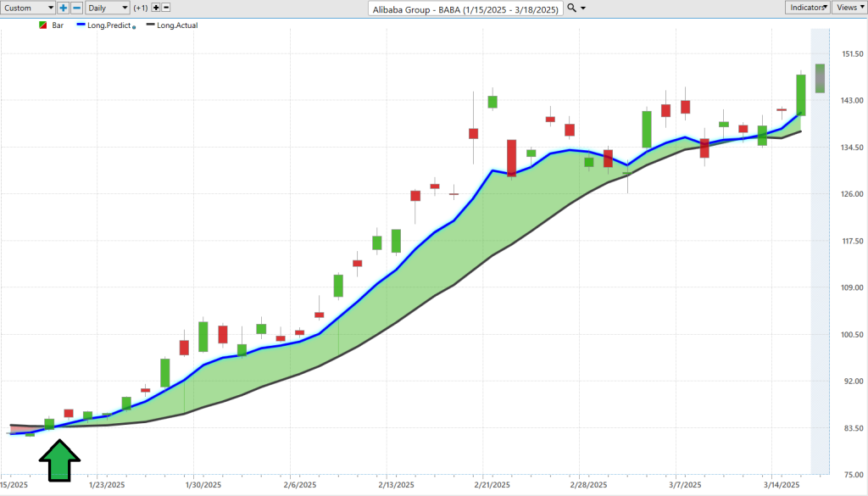Image resolution: width=868 pixels, height=496 pixels.
Task: Click the blue minus zoom-out button
Action: tap(77, 8)
